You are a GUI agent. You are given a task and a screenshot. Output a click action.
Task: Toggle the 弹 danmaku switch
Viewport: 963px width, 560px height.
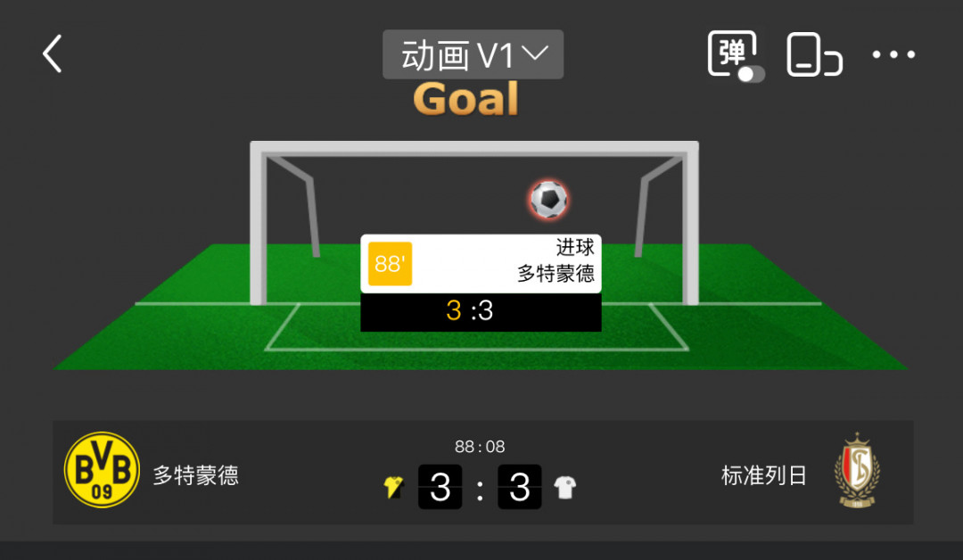[736, 56]
